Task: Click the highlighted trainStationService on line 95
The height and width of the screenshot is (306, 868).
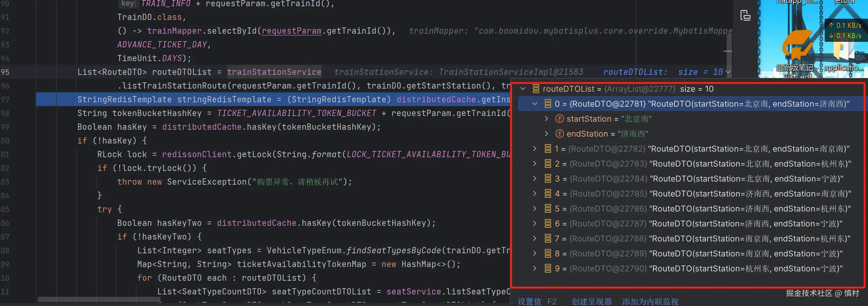Action: click(274, 72)
